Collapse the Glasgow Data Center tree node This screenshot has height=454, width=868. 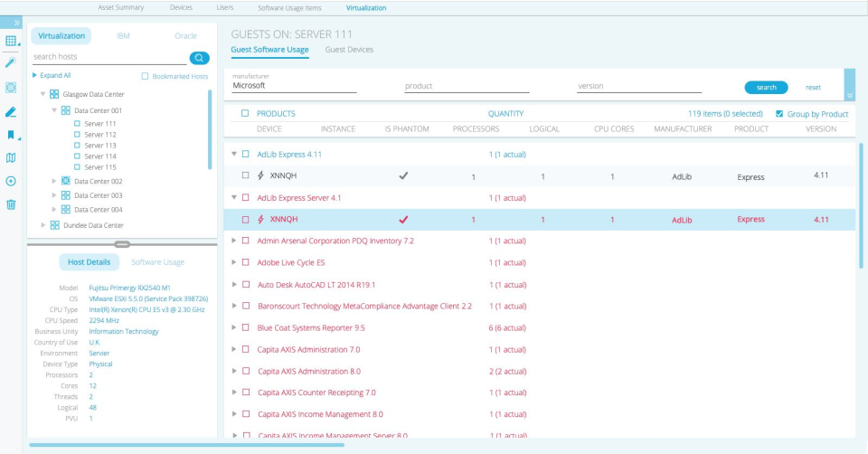(x=42, y=94)
